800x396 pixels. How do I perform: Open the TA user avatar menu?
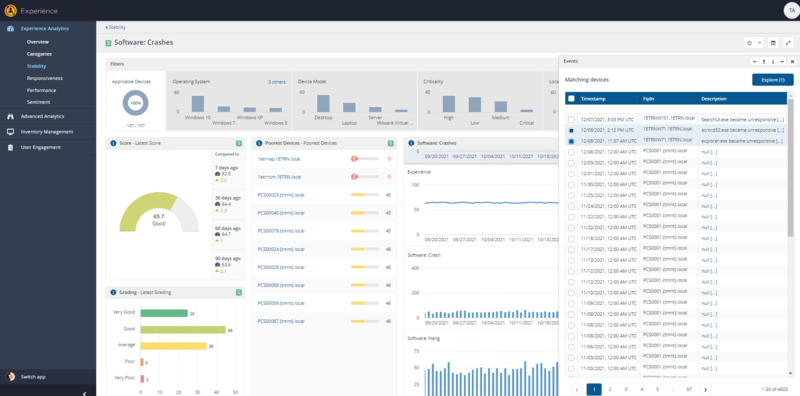[791, 10]
